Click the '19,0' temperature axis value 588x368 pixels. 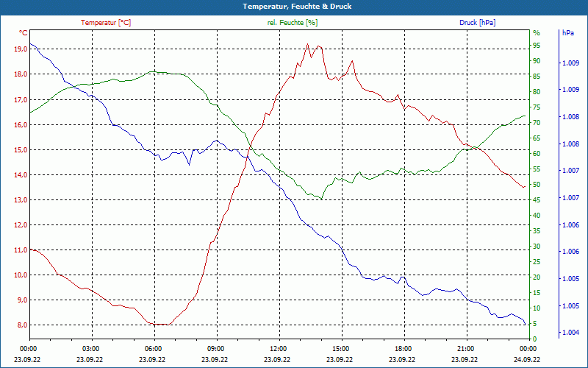click(21, 49)
